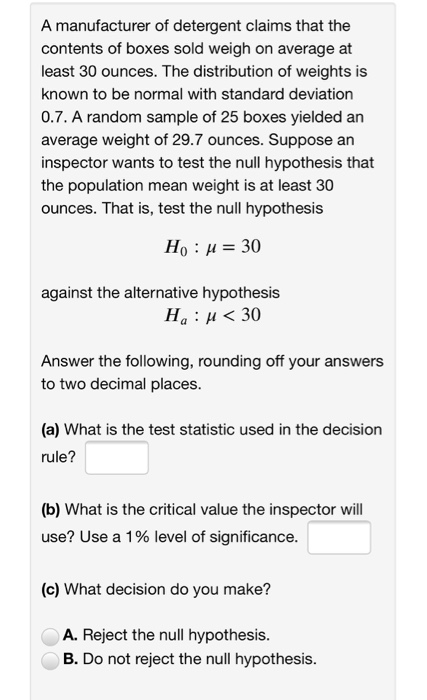The height and width of the screenshot is (700, 427).
Task: Click the 'Reject the null hypothesis.' label
Action: [x=176, y=635]
